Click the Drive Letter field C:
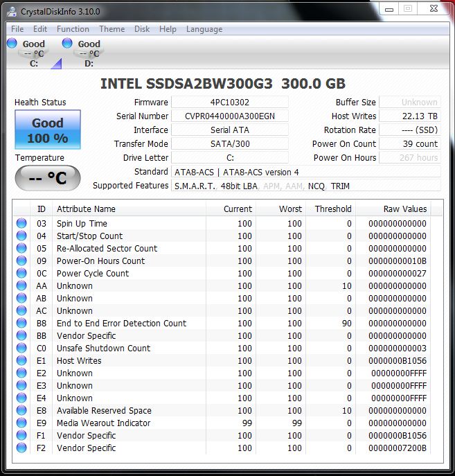 [x=230, y=158]
